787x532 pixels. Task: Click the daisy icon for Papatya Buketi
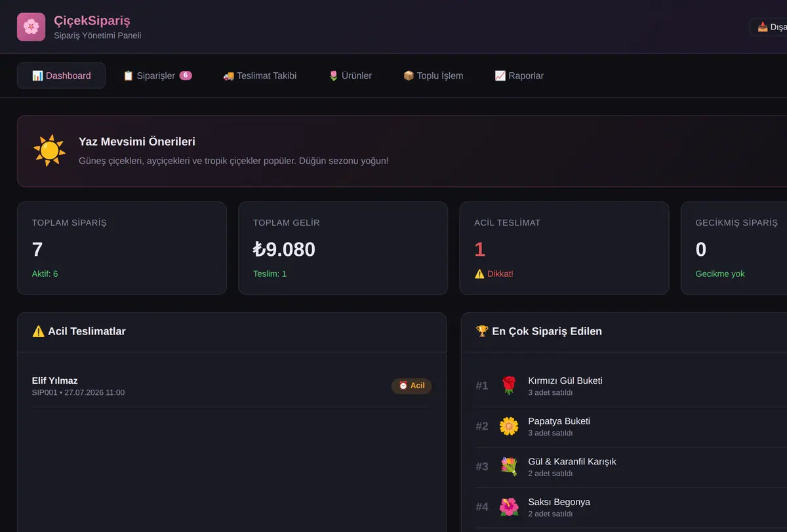509,426
